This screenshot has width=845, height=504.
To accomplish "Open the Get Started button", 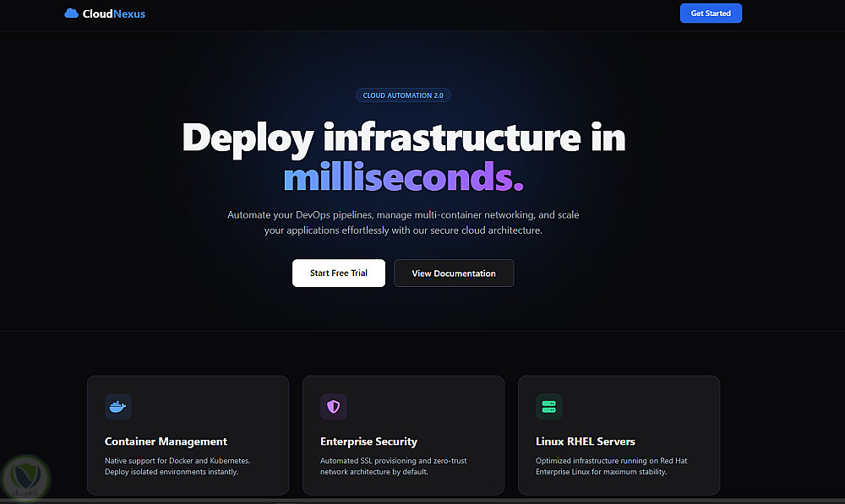I will (711, 14).
